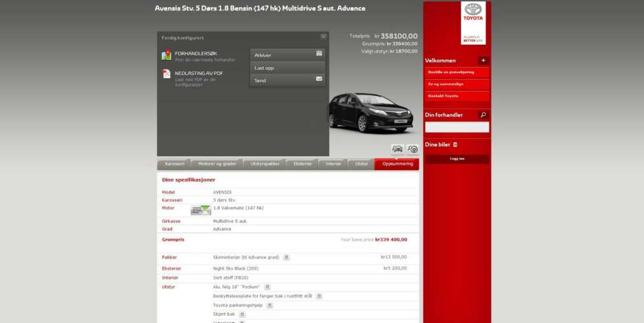Click the AVENSIS model value
Screen dimensions: 644x323
tap(222, 192)
